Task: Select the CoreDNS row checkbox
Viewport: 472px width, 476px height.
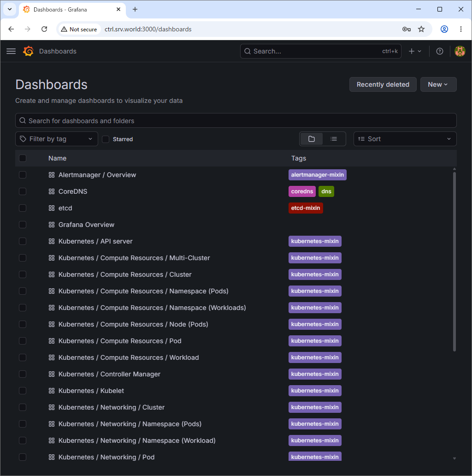Action: pyautogui.click(x=23, y=191)
